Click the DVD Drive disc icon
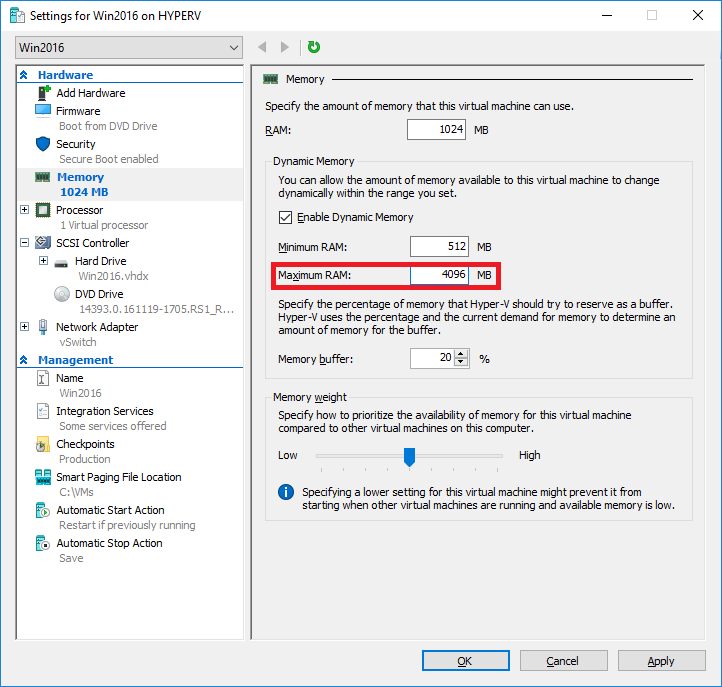 click(62, 294)
